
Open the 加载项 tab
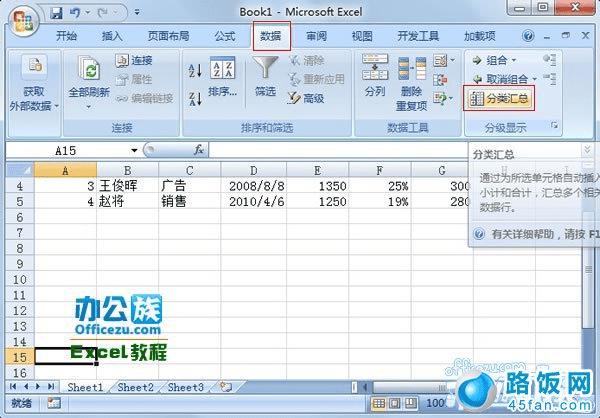[479, 36]
